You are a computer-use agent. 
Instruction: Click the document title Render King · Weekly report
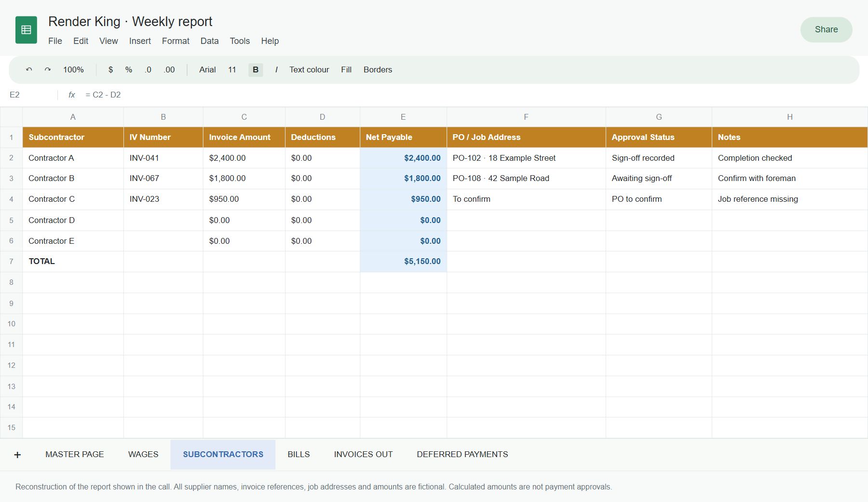point(130,22)
